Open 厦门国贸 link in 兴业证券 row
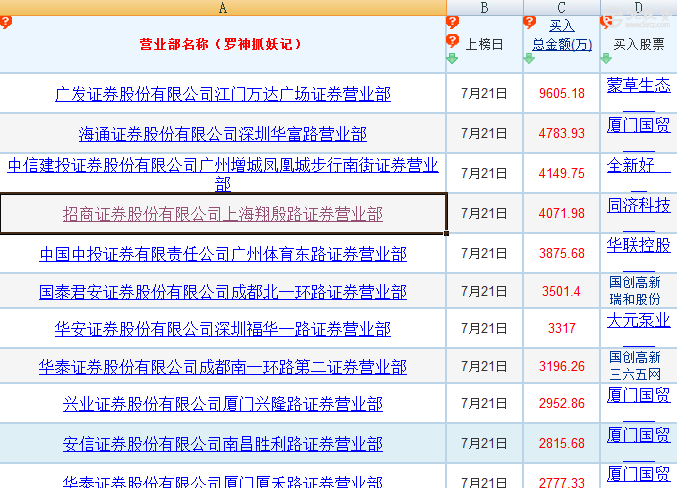This screenshot has height=488, width=677. point(639,395)
